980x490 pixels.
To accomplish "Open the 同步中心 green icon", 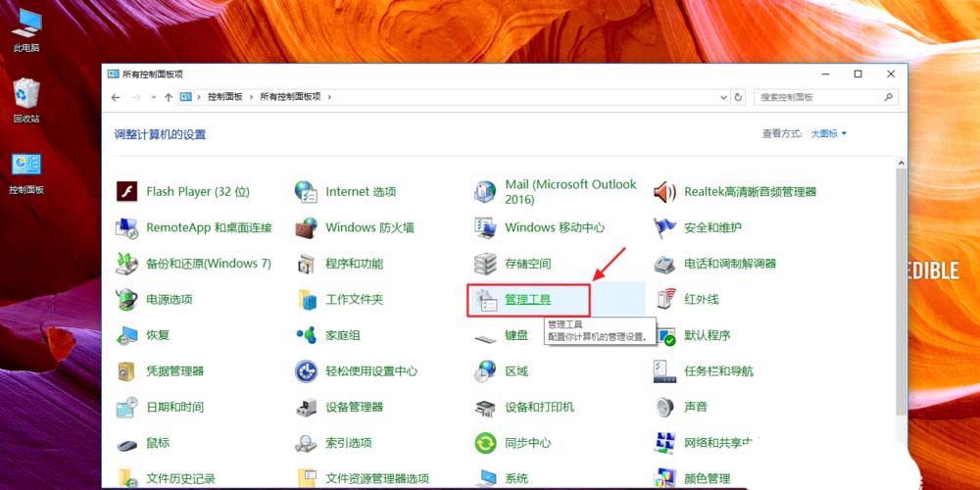I will click(485, 444).
